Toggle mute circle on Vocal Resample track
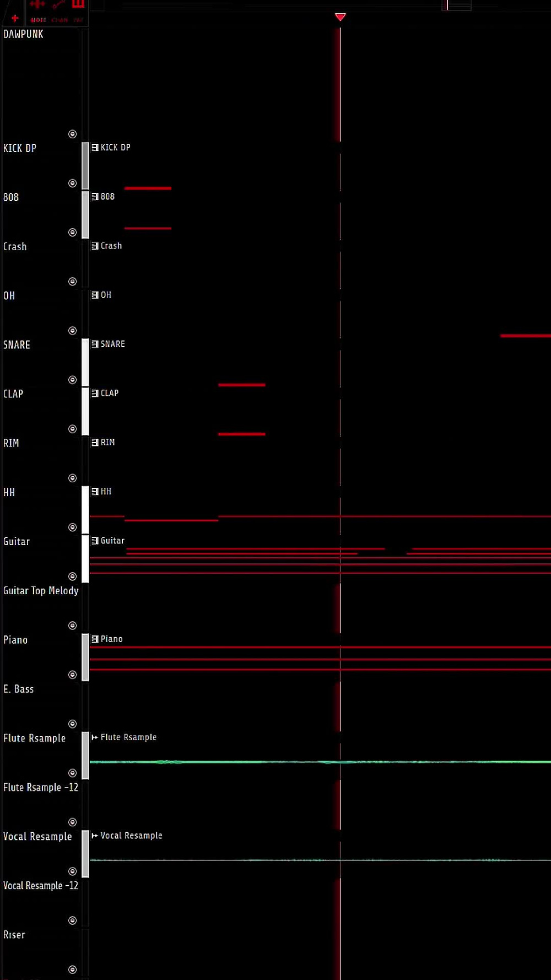 pyautogui.click(x=72, y=871)
